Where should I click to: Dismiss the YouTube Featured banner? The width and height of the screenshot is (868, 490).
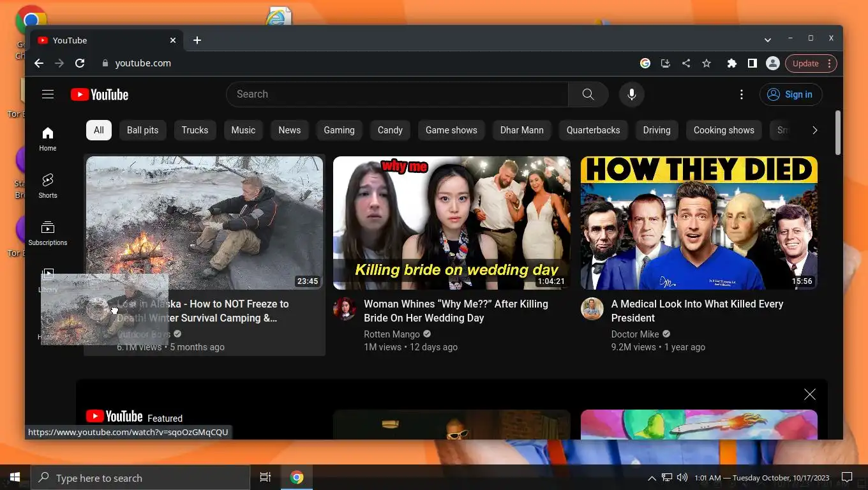click(x=810, y=394)
